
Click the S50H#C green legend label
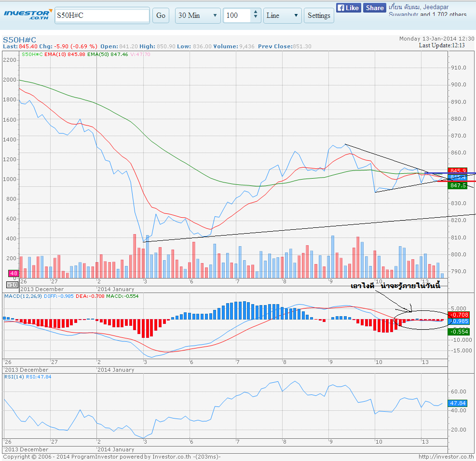tap(32, 55)
